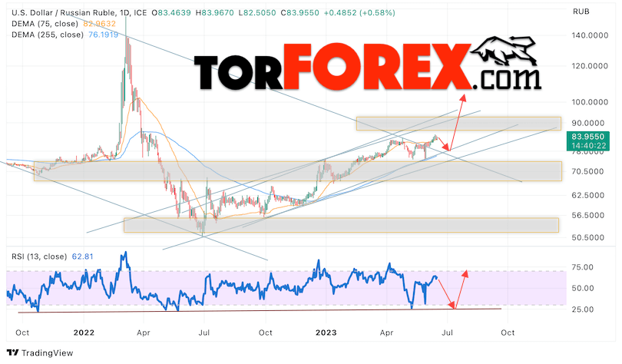The image size is (622, 364).
Task: Click the 75.00 RSI axis label
Action: pyautogui.click(x=583, y=267)
